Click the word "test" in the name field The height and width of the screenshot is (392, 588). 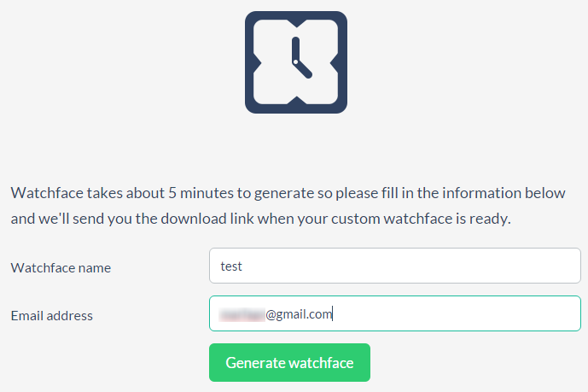pos(231,266)
